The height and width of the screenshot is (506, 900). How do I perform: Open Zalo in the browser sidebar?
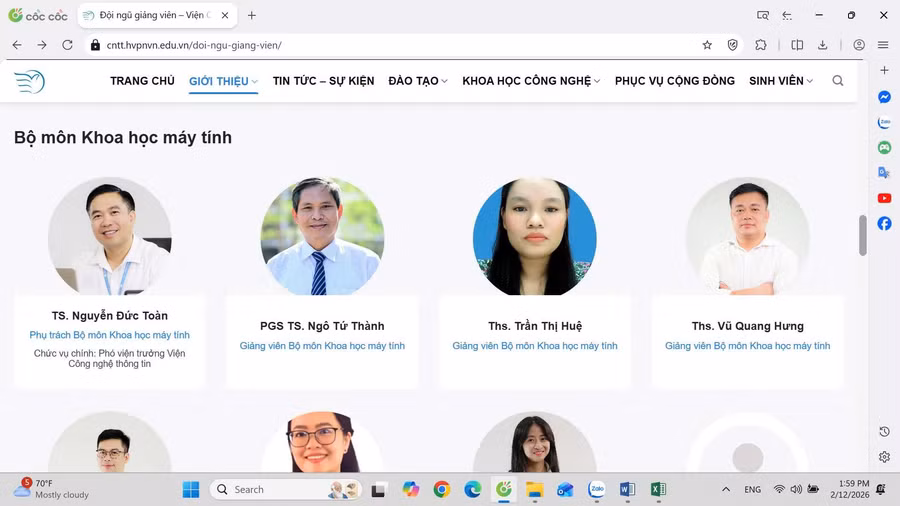pos(884,123)
